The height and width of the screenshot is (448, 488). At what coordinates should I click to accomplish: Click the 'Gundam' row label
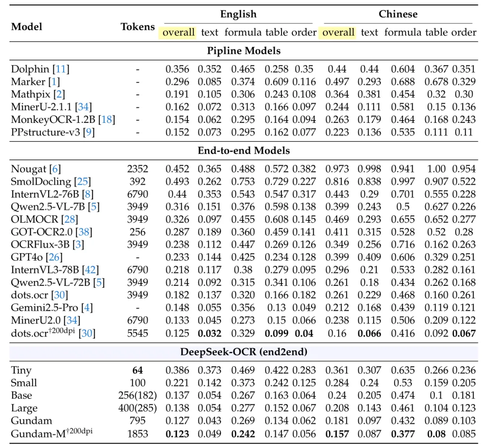pos(32,420)
